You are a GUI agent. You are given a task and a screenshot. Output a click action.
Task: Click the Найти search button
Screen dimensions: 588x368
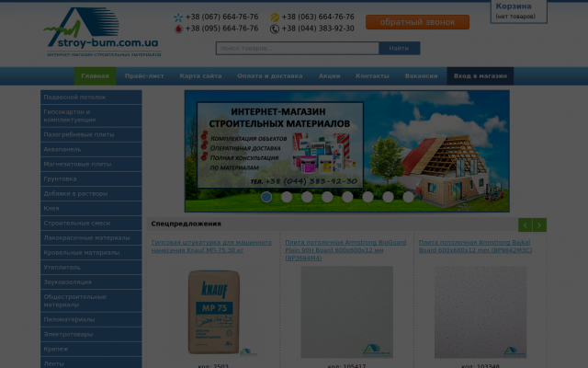[x=399, y=48]
